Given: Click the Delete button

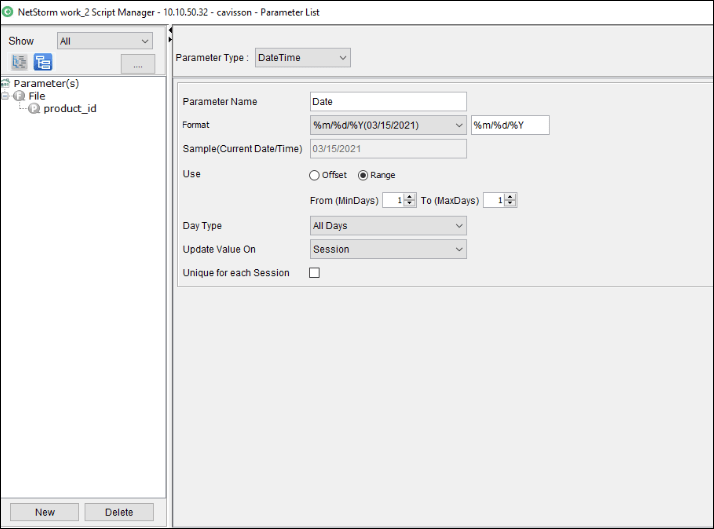Looking at the screenshot, I should [x=119, y=513].
